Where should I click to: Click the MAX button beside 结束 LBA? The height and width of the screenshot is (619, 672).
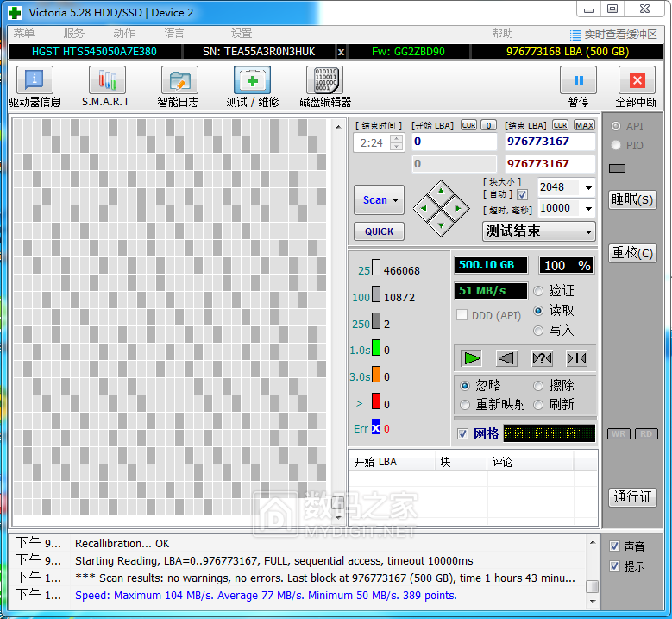(x=585, y=125)
